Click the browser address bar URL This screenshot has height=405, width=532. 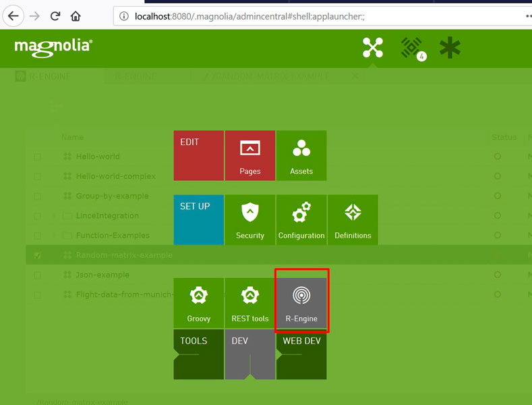(249, 16)
